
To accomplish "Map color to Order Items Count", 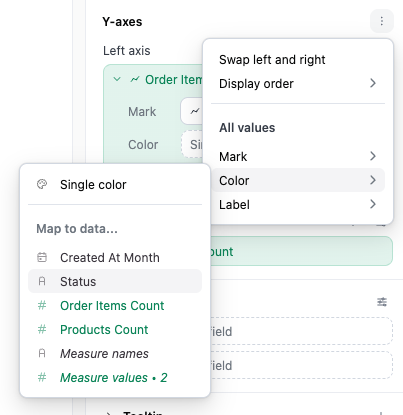I will click(x=115, y=306).
